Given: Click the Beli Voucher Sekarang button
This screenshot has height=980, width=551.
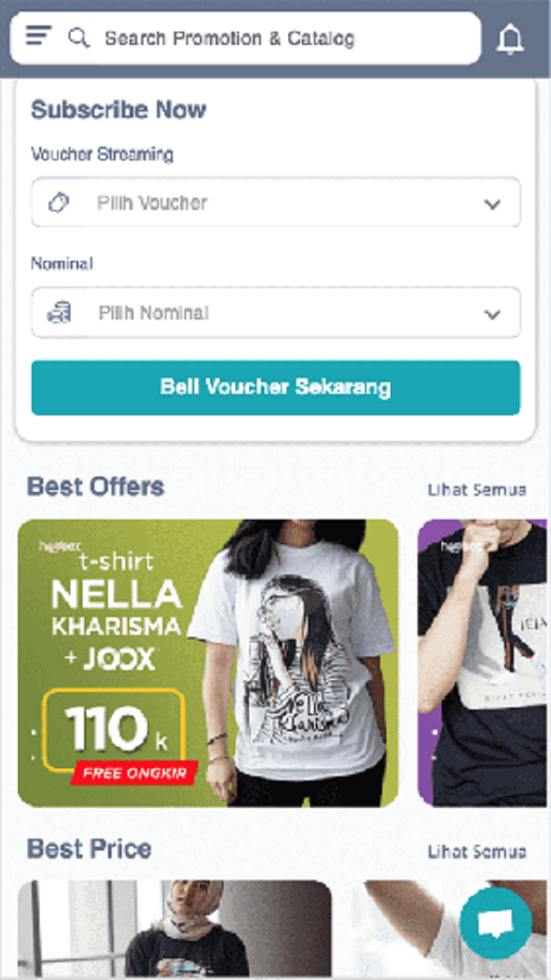Looking at the screenshot, I should (x=275, y=387).
